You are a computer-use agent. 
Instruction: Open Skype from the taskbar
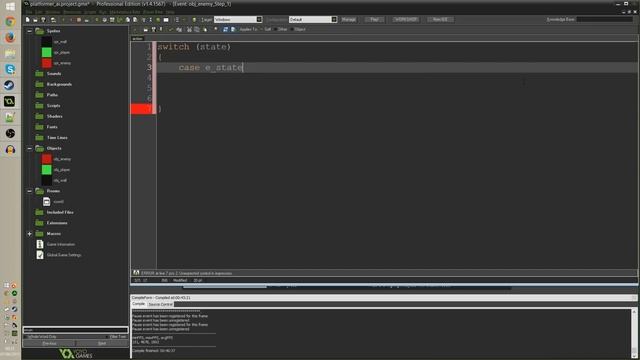click(x=10, y=69)
